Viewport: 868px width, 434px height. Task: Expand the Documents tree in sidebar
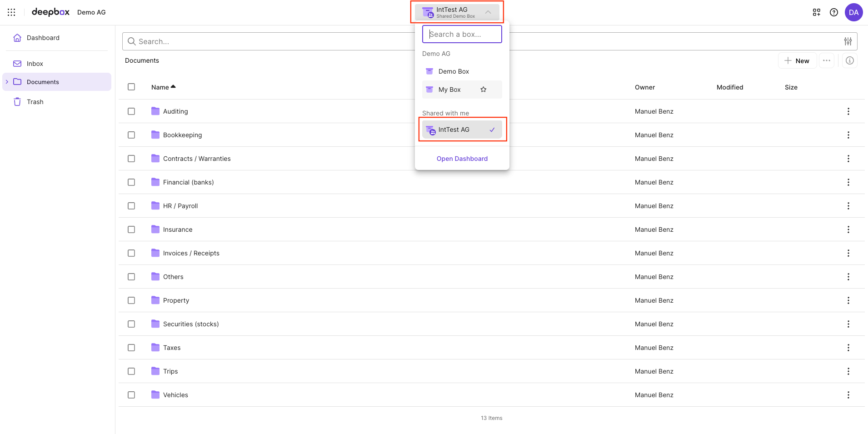coord(7,82)
